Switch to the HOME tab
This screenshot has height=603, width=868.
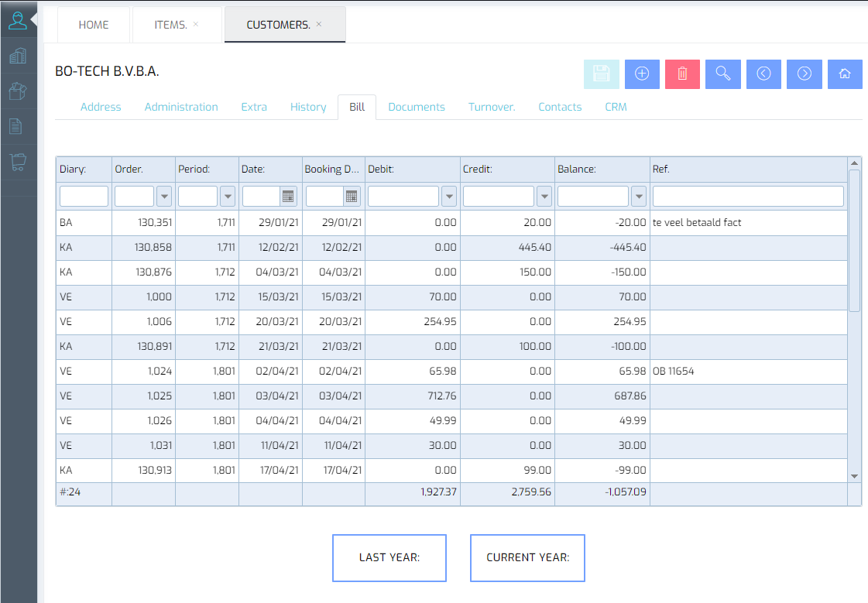click(94, 25)
